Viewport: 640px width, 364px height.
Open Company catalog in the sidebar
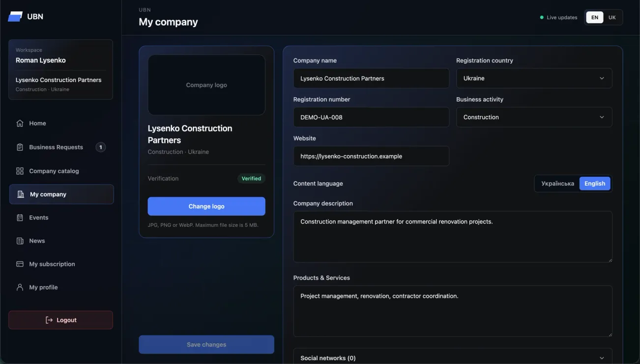61,171
